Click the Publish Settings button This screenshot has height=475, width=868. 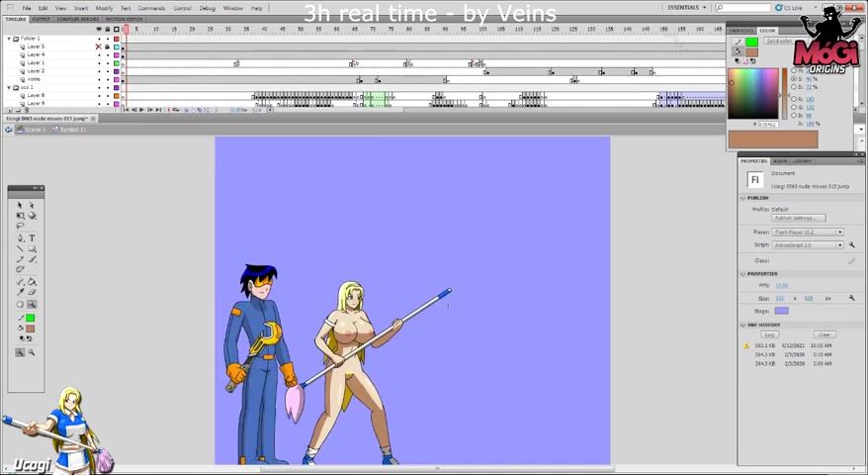[797, 218]
